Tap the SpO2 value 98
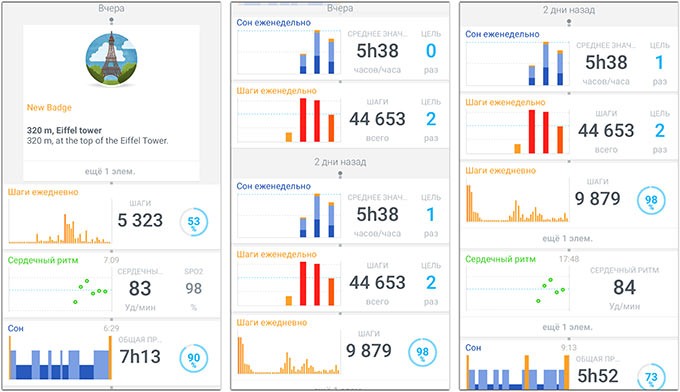Image resolution: width=680 pixels, height=392 pixels. [x=193, y=288]
